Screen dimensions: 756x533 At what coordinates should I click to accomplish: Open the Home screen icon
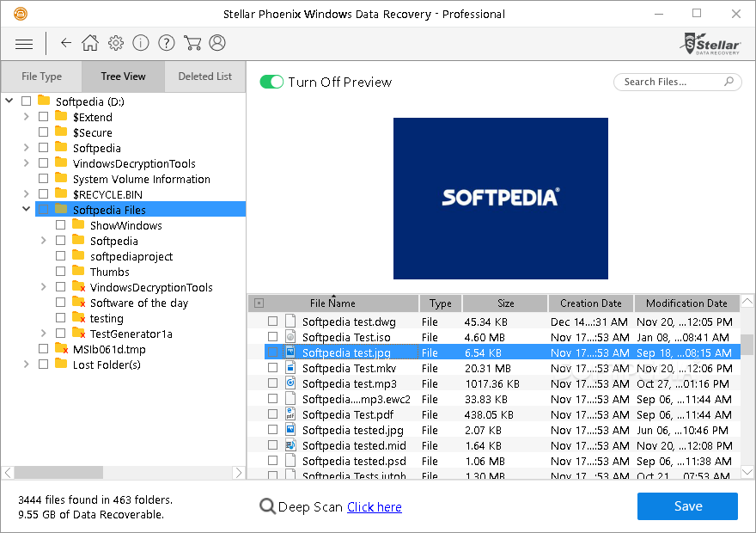(x=90, y=43)
